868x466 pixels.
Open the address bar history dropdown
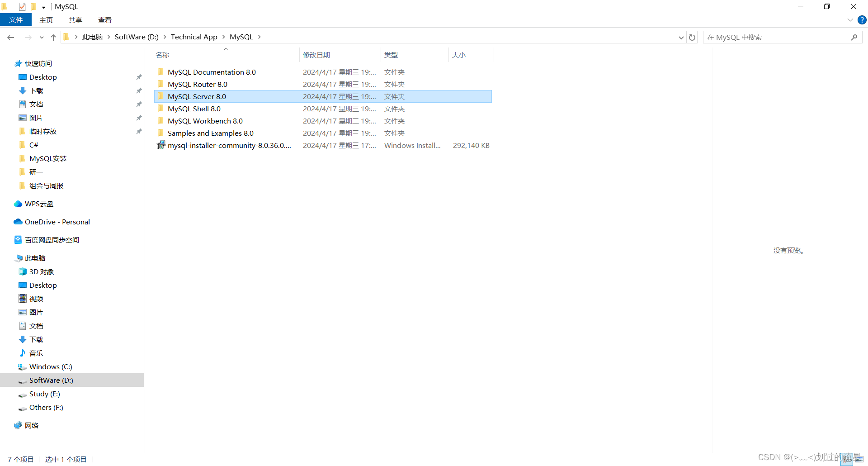click(x=681, y=38)
